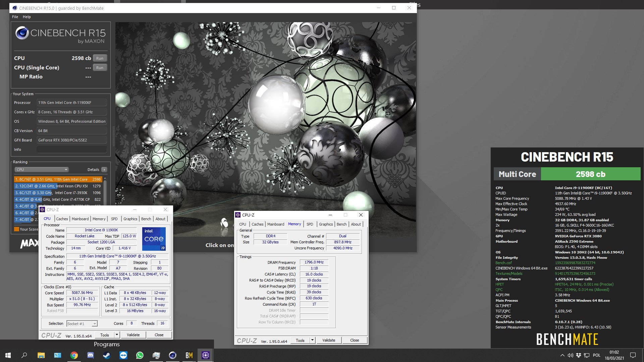
Task: Open TeamViewer from taskbar
Action: click(123, 355)
